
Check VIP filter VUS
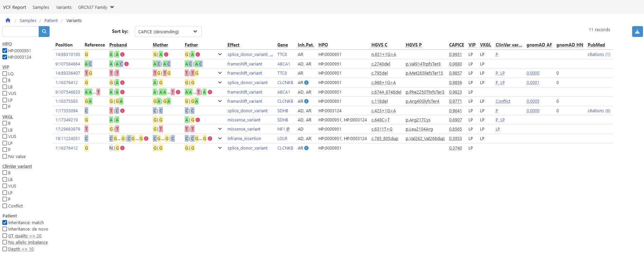[5, 93]
